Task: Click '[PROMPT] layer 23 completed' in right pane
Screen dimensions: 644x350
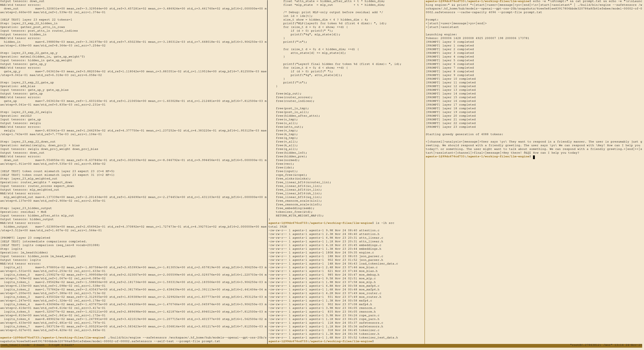Action: point(451,127)
